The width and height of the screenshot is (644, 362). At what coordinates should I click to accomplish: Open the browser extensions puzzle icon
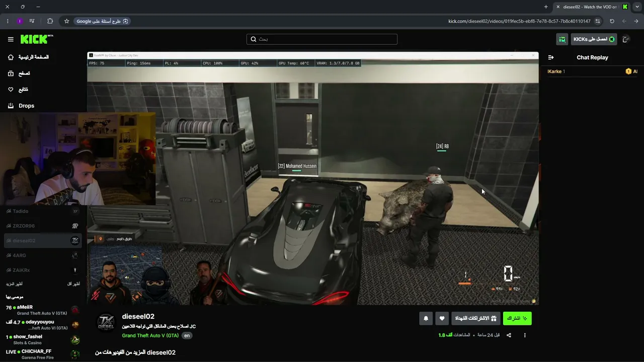click(50, 21)
